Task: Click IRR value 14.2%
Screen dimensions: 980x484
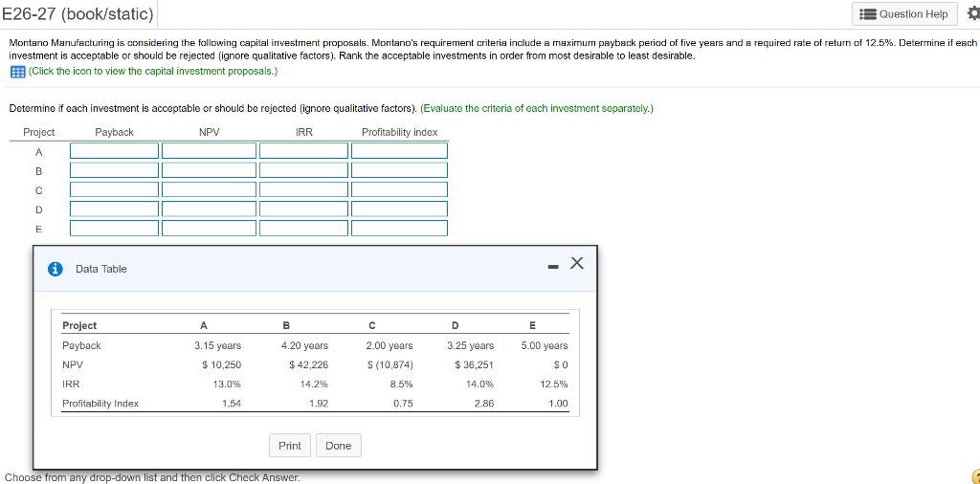Action: [314, 385]
